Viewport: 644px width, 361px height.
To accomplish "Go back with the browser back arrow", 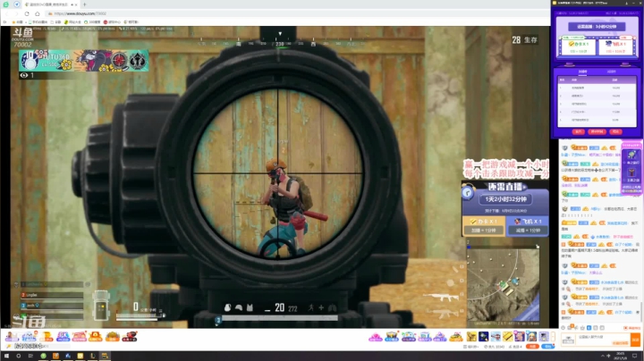I will click(6, 13).
